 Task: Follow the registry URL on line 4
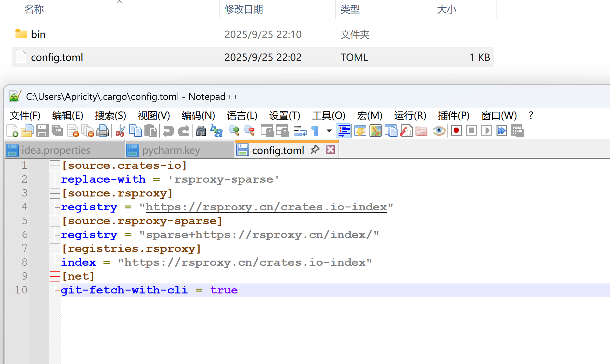point(266,207)
